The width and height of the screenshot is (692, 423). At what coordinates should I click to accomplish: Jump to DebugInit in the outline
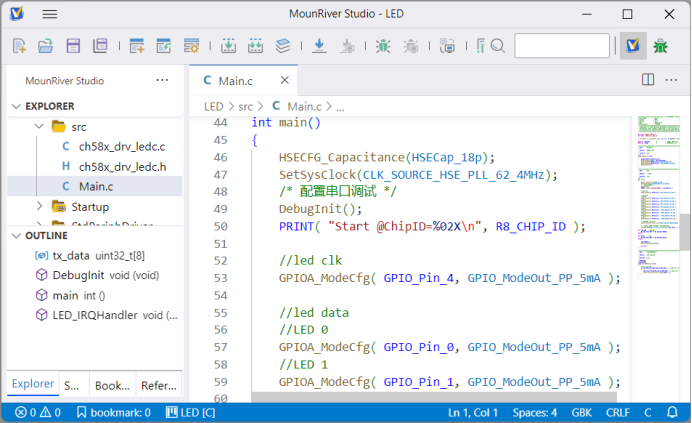point(95,276)
